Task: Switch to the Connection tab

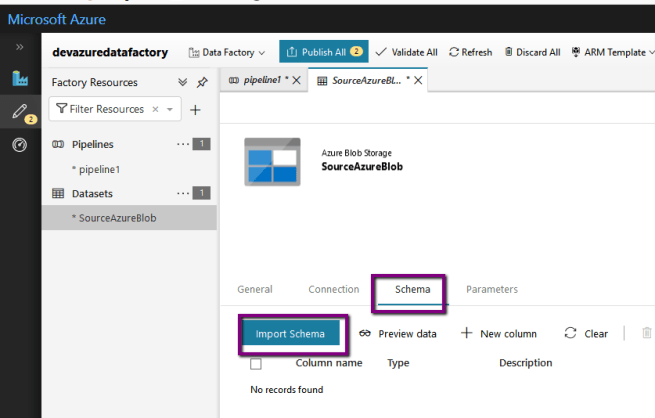Action: tap(333, 289)
